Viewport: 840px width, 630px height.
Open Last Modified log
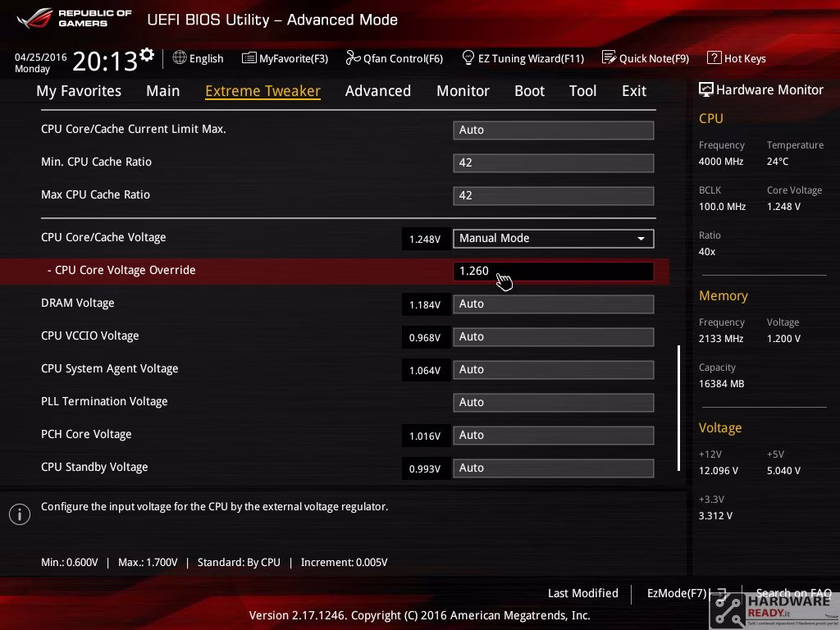(583, 593)
